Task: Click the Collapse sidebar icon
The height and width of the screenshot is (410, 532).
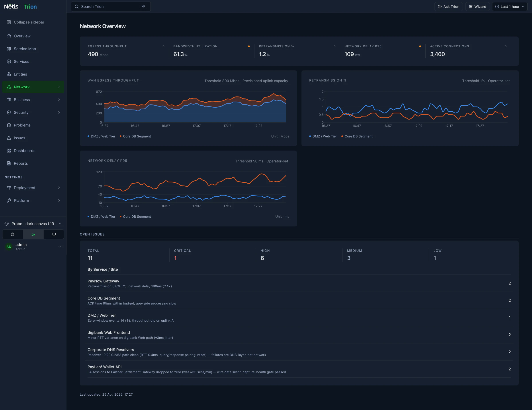Action: pos(9,22)
